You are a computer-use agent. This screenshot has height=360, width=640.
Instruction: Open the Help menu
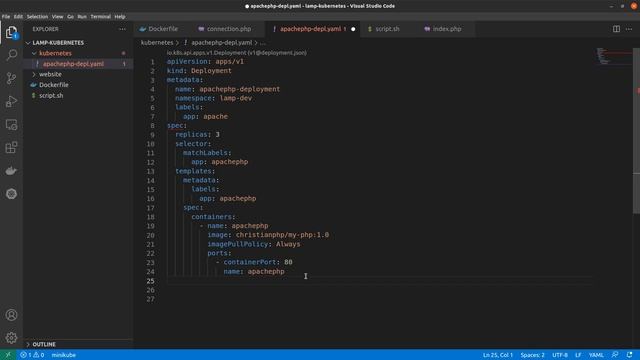[120, 17]
